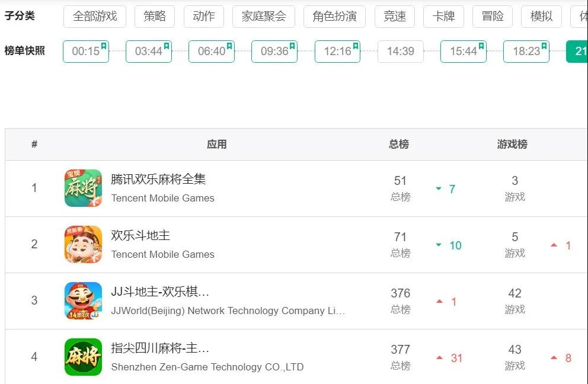The height and width of the screenshot is (384, 588).
Task: Open the JJ斗地主 app icon
Action: [83, 300]
